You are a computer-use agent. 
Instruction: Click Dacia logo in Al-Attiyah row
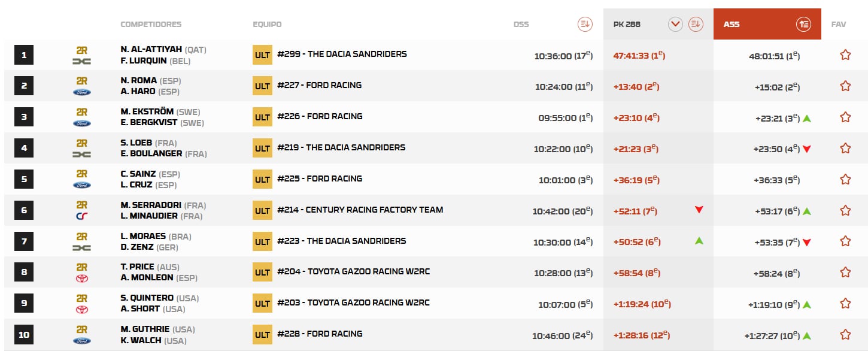click(x=82, y=61)
